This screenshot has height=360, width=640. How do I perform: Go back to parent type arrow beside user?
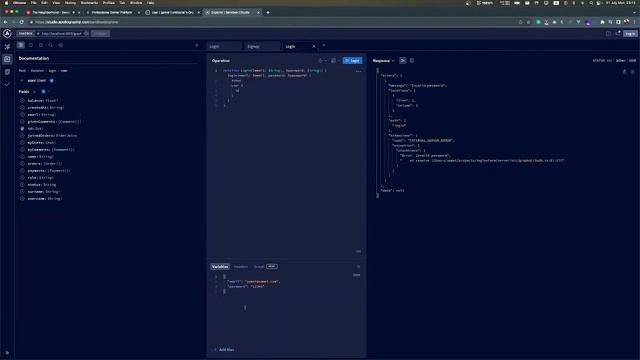tap(22, 81)
